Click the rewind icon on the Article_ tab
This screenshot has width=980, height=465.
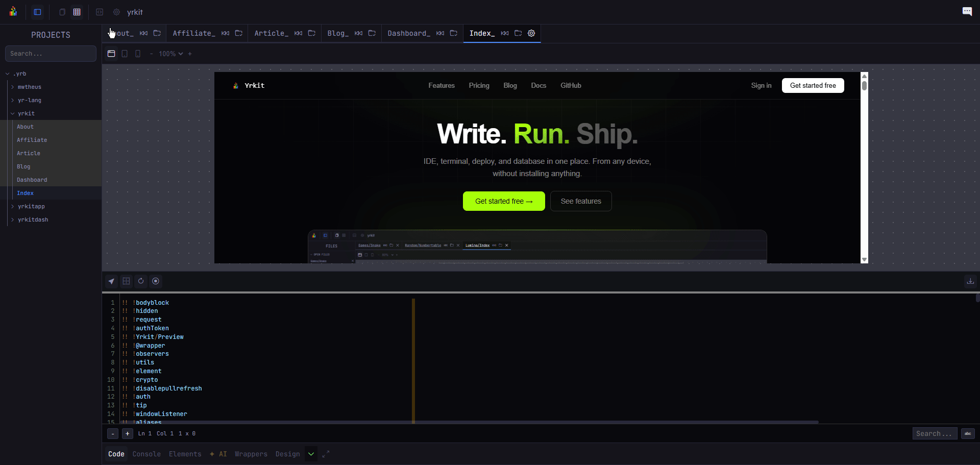[298, 33]
